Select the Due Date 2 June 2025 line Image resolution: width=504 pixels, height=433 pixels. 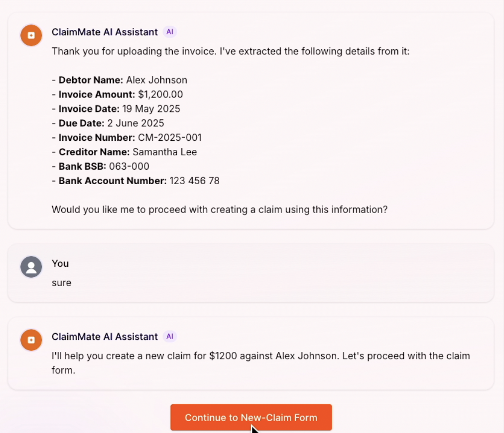pos(108,123)
